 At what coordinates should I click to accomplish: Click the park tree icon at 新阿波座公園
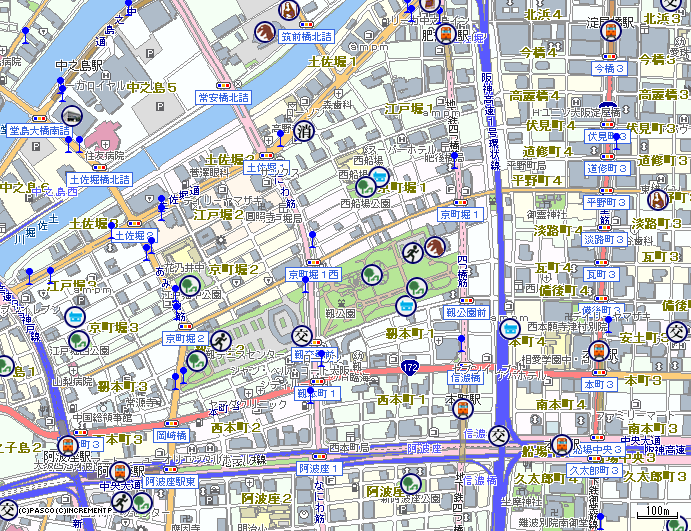click(x=409, y=486)
